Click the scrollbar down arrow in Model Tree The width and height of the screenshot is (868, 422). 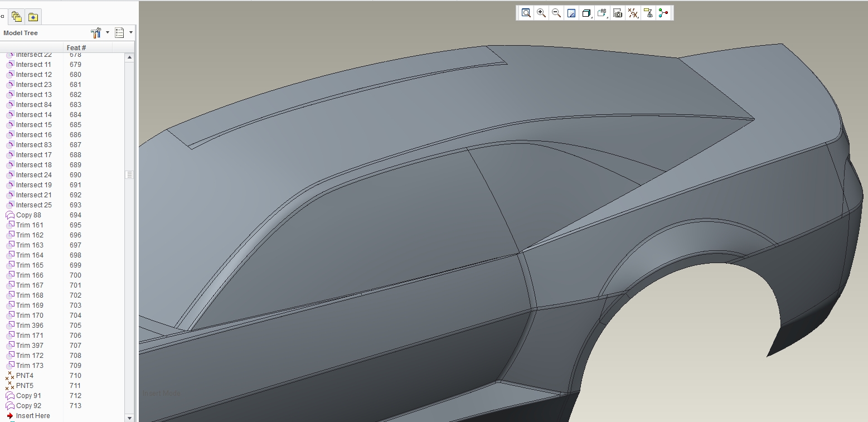tap(129, 418)
